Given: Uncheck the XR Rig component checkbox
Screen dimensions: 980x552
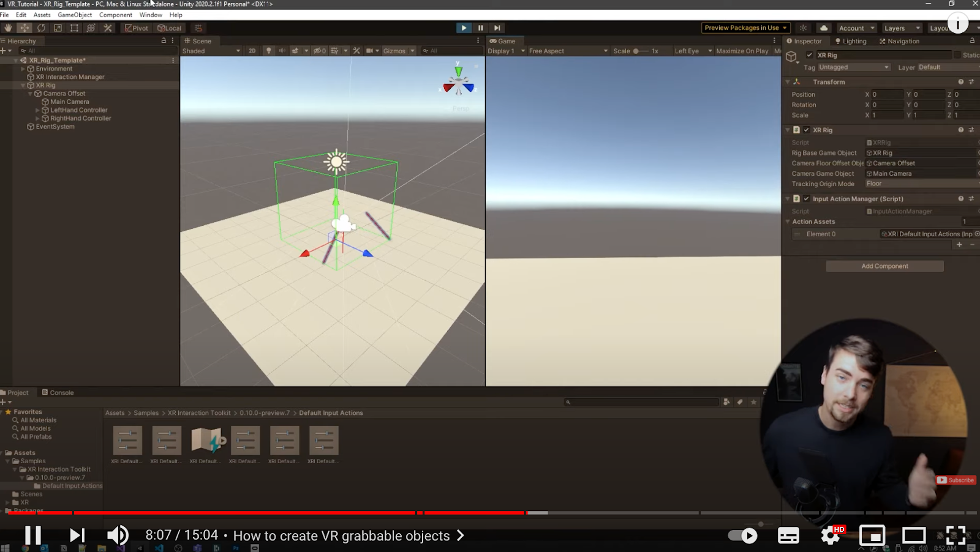Looking at the screenshot, I should [807, 130].
